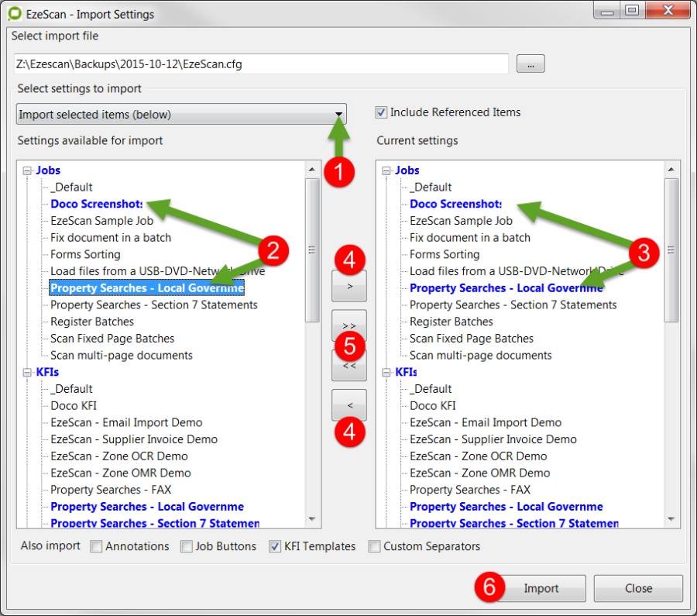Viewport: 697px width, 616px height.
Task: Tick the Job Buttons checkbox
Action: point(187,546)
